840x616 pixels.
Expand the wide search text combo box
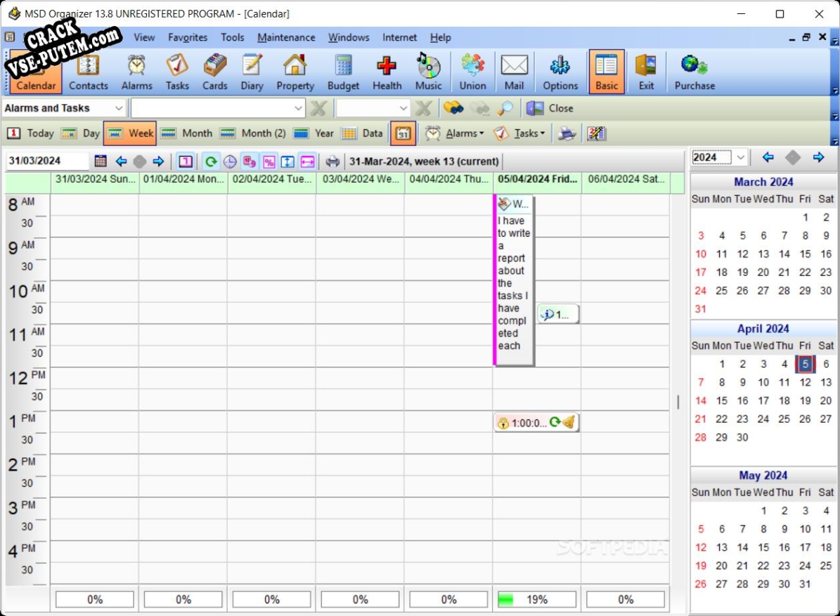point(298,108)
